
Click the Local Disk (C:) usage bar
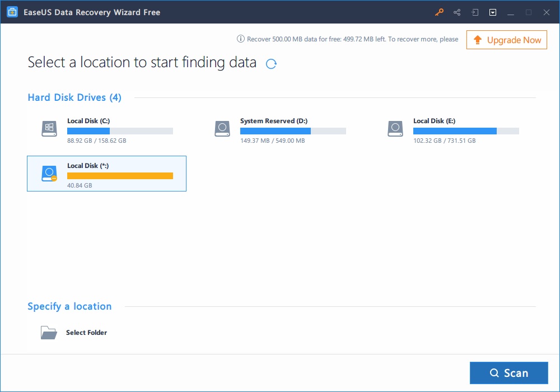[x=120, y=131]
